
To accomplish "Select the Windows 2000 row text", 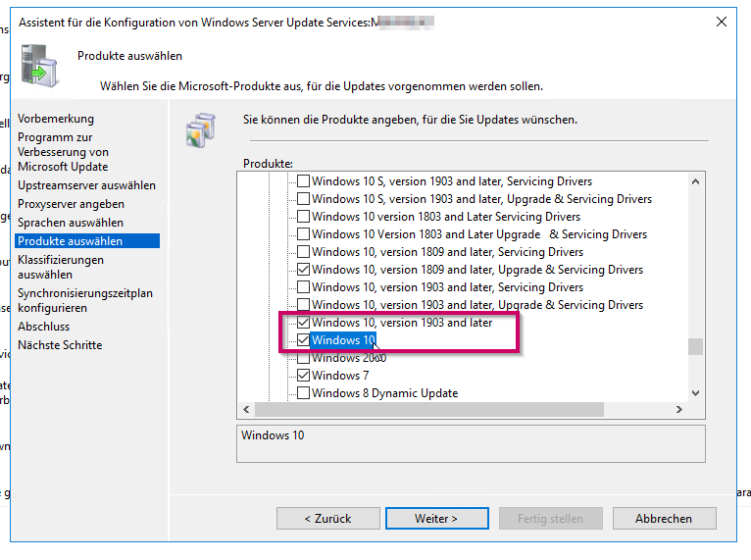I will coord(349,358).
